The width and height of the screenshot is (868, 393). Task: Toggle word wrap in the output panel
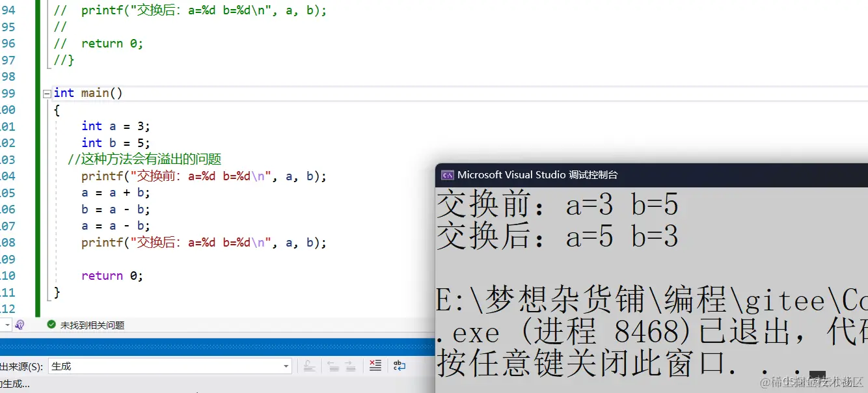(x=400, y=365)
